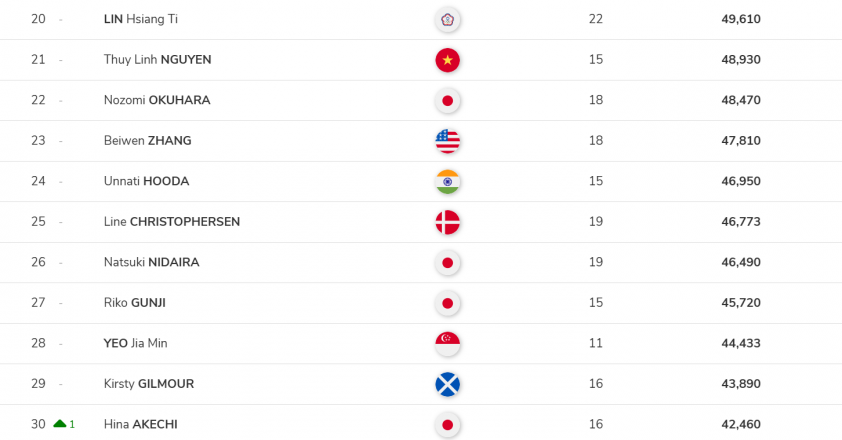The width and height of the screenshot is (842, 440).
Task: Click the Scotland flag for Kirsty Gilmour
Action: (447, 384)
